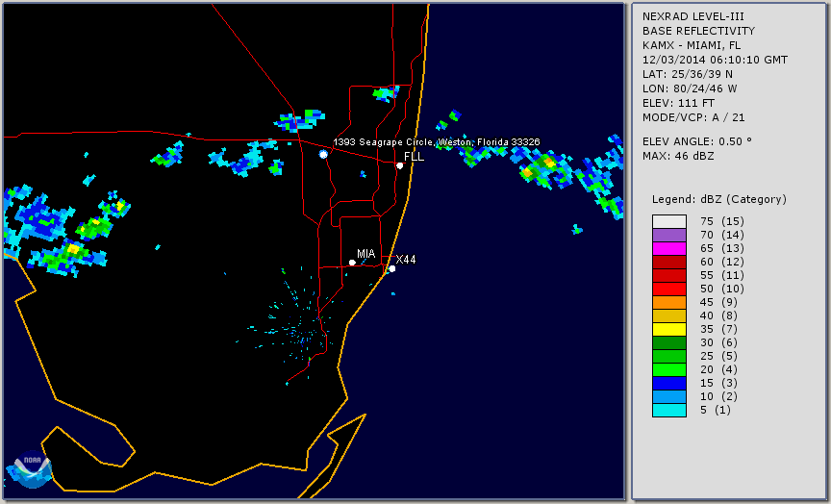Click the 70 dBZ purple legend swatch
The image size is (831, 504).
click(x=669, y=235)
